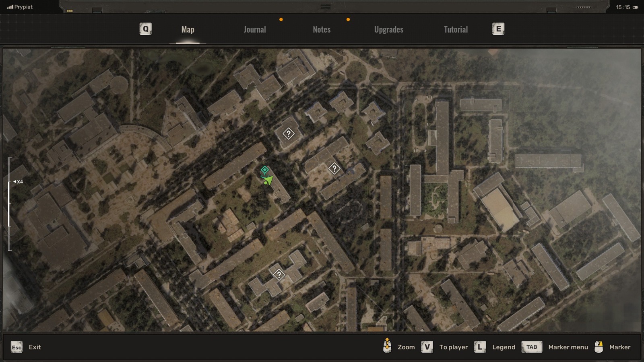Open the Tutorial tab
Screen dimensions: 644x362
click(455, 29)
